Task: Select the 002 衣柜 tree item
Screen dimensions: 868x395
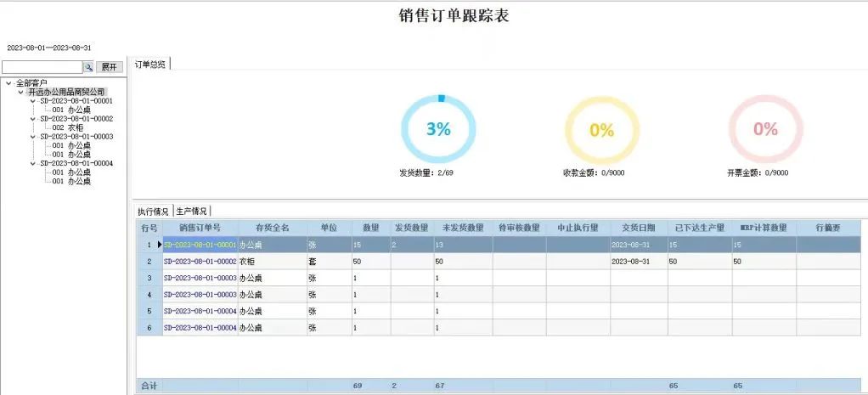Action: click(x=71, y=127)
